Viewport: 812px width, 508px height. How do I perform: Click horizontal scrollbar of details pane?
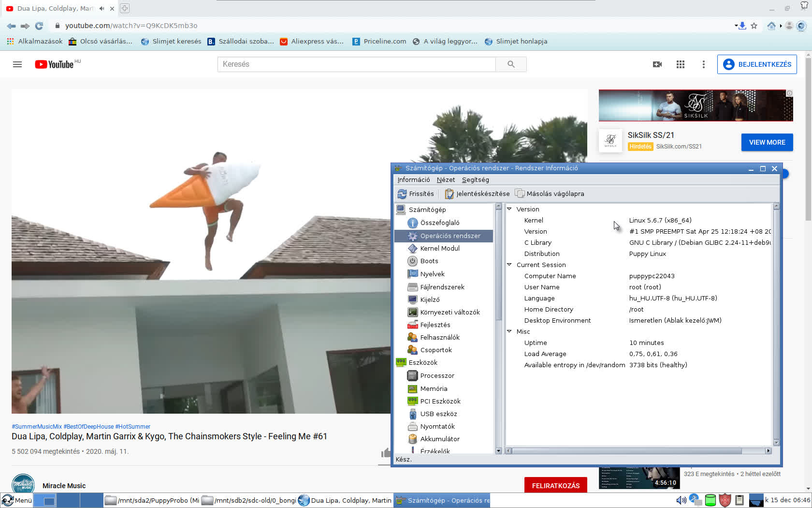click(638, 451)
